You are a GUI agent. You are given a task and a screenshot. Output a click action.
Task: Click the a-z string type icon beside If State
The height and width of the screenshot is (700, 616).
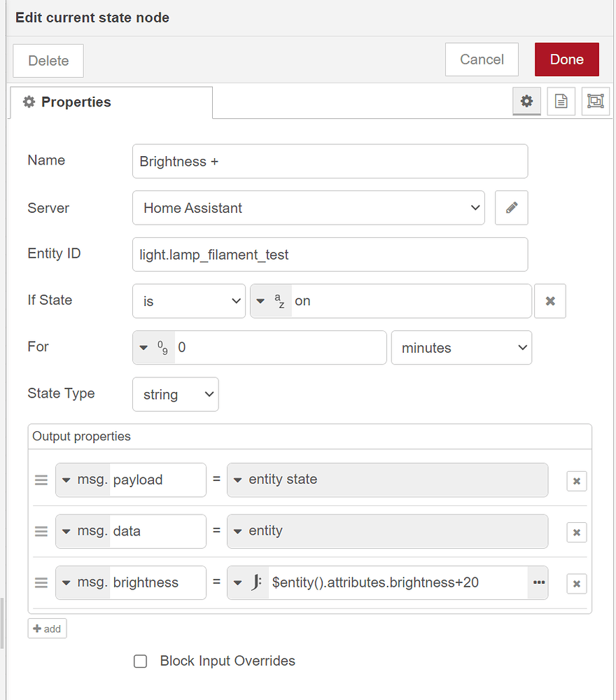point(272,300)
